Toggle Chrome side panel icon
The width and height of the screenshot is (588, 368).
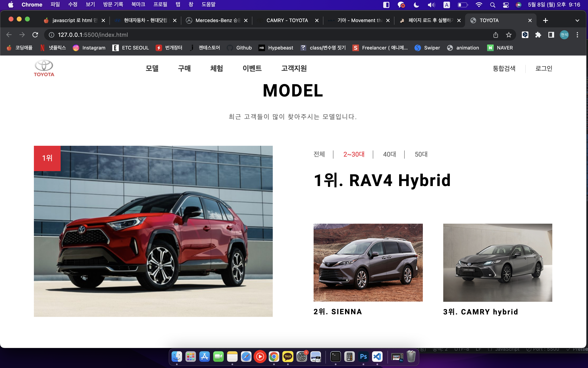pyautogui.click(x=551, y=35)
